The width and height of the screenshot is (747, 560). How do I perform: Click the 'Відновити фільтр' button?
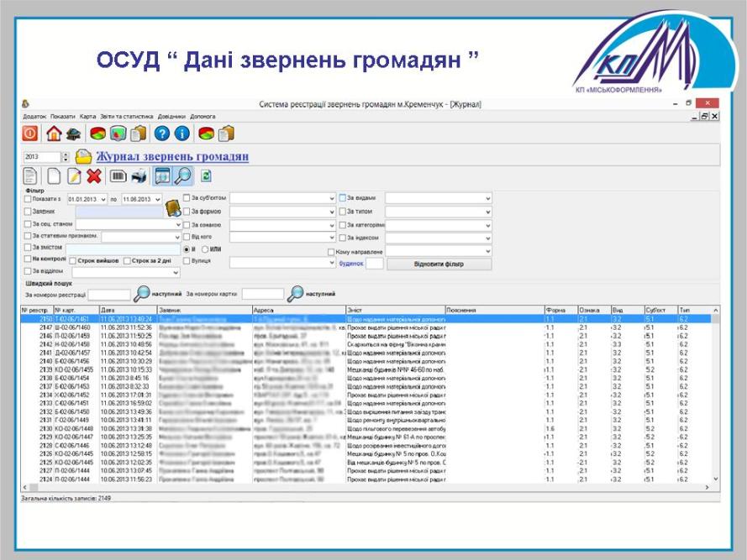(x=439, y=264)
